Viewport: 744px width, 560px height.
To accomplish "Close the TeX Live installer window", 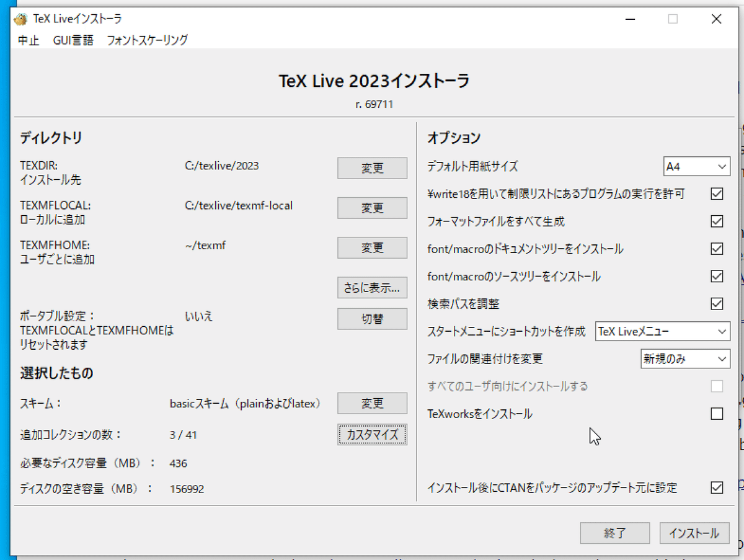I will pos(716,19).
